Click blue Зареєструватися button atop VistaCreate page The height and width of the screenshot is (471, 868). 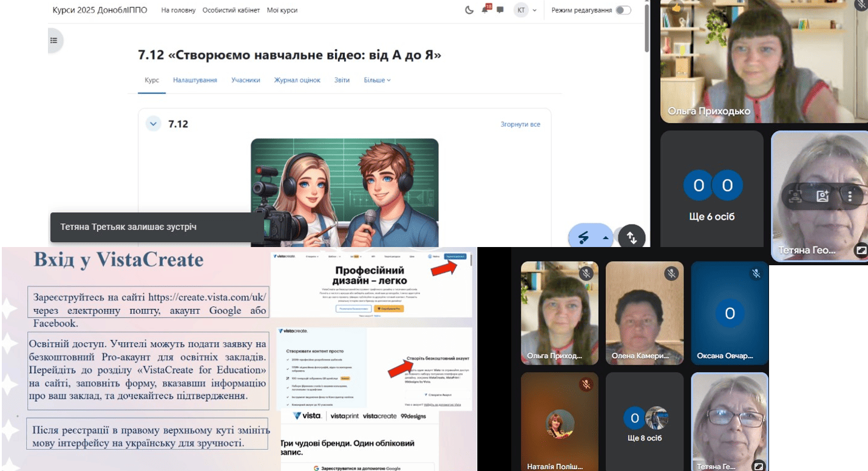point(455,257)
